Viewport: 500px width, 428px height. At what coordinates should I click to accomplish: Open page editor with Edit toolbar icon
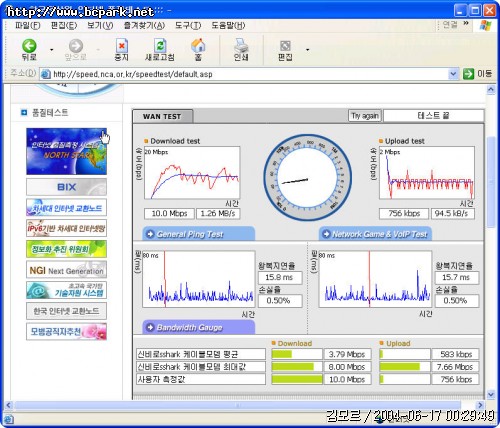coord(285,46)
